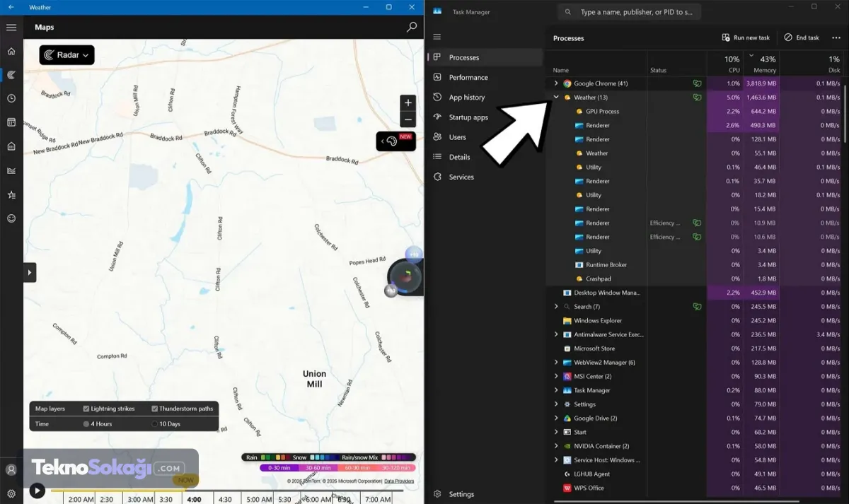Viewport: 849px width, 504px height.
Task: Expand the Antimalware Service Executable group
Action: (556, 334)
